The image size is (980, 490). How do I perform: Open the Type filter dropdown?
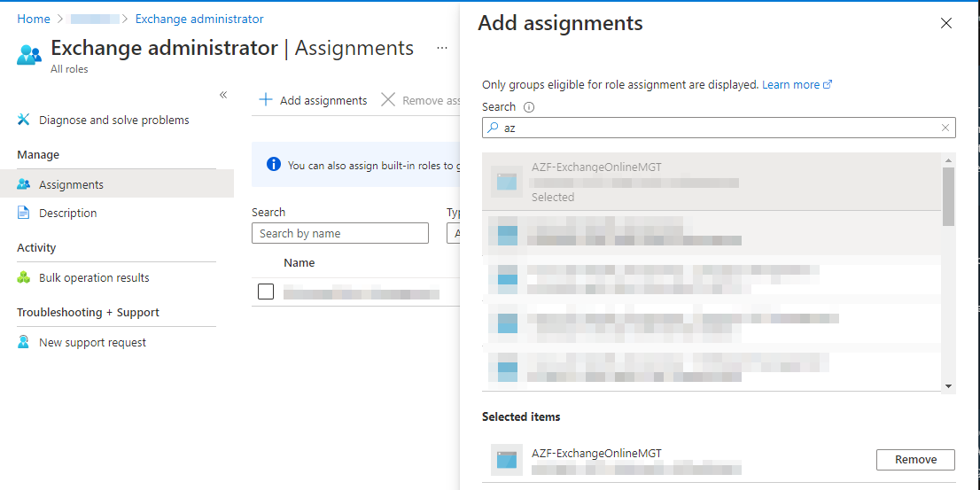pyautogui.click(x=454, y=233)
